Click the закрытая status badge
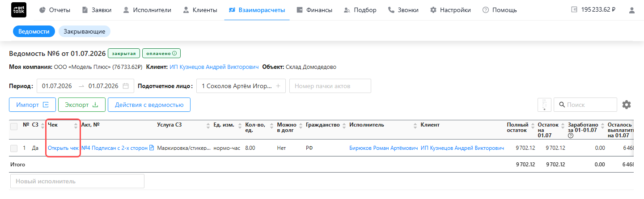644x199 pixels. point(124,53)
